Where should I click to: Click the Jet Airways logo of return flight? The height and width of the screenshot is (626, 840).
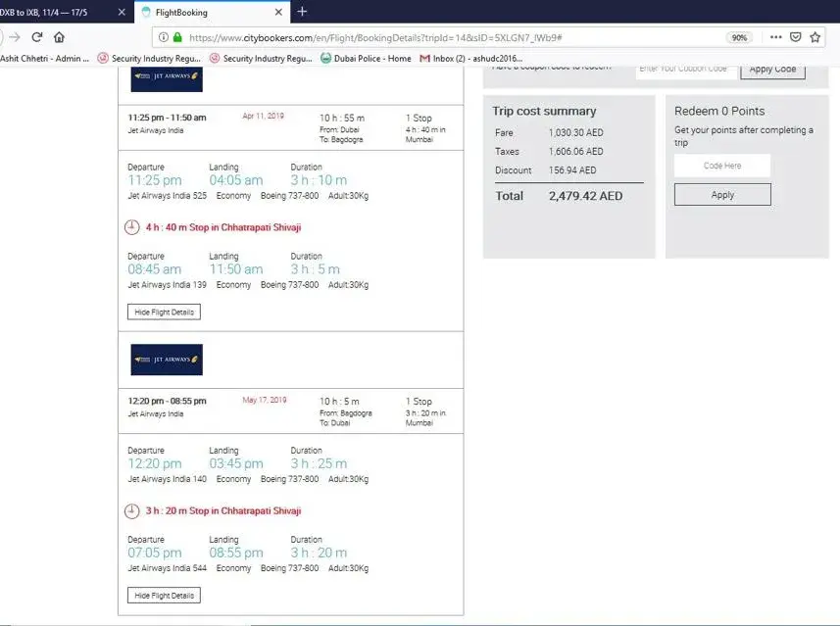(x=167, y=360)
